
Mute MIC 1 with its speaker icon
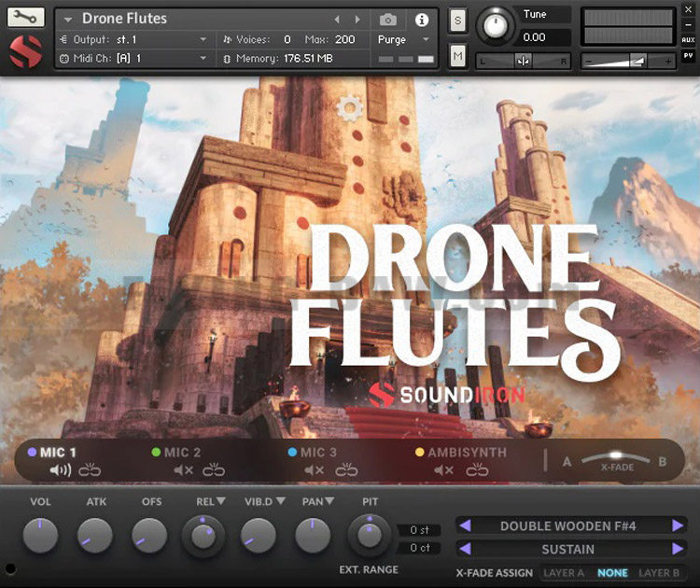(x=60, y=470)
